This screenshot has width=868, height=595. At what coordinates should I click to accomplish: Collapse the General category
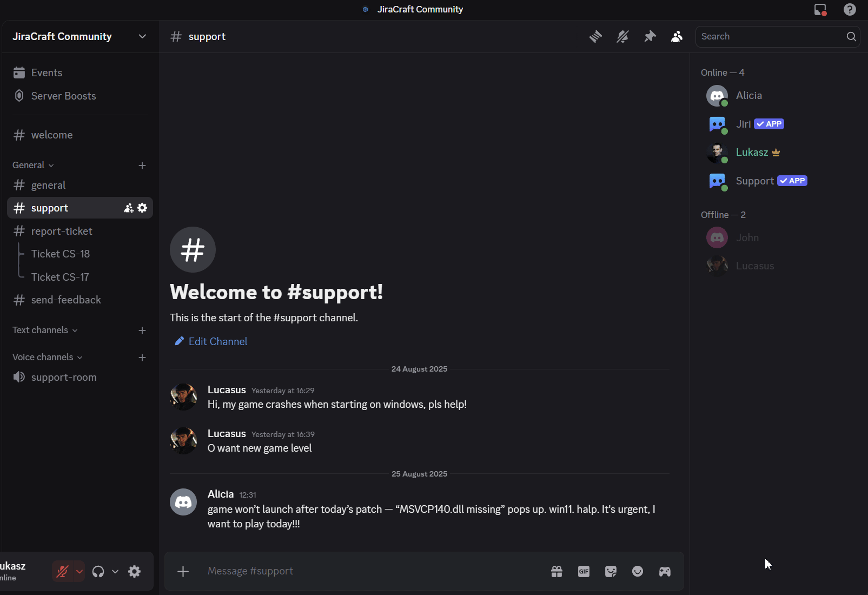point(33,165)
